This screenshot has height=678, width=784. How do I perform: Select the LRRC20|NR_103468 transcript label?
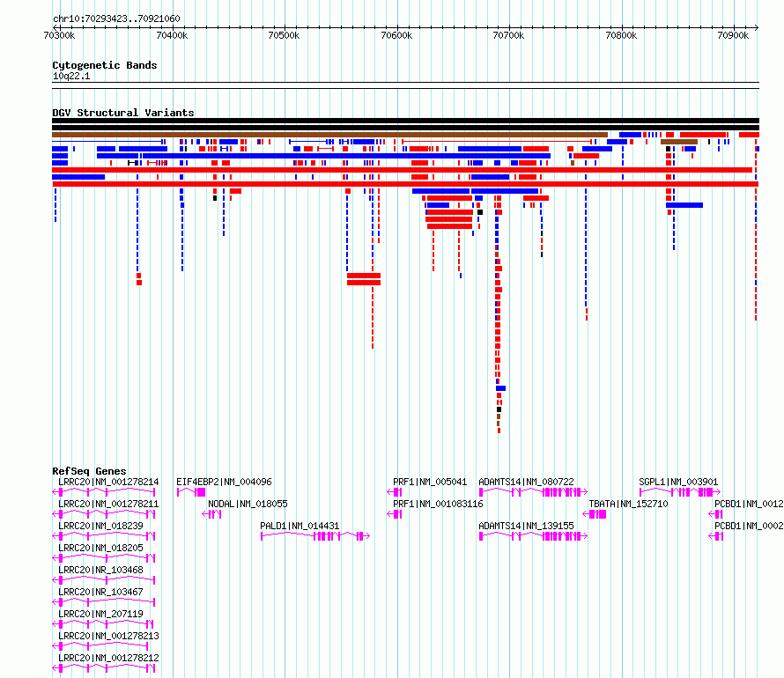pos(100,570)
